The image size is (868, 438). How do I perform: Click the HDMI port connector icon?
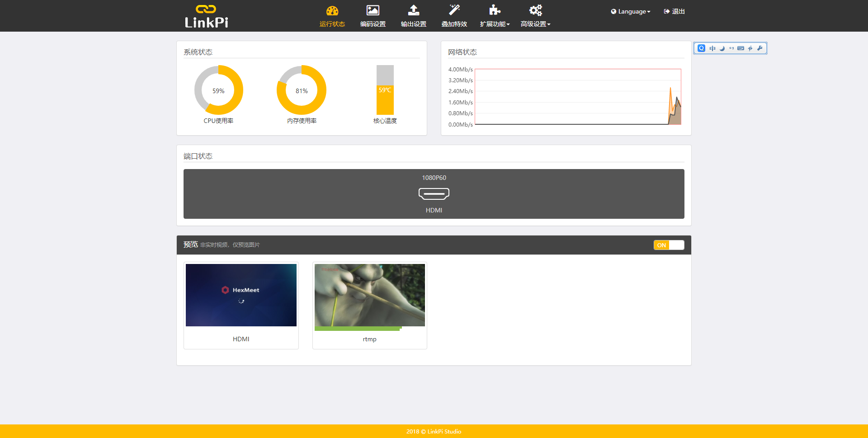pyautogui.click(x=434, y=194)
